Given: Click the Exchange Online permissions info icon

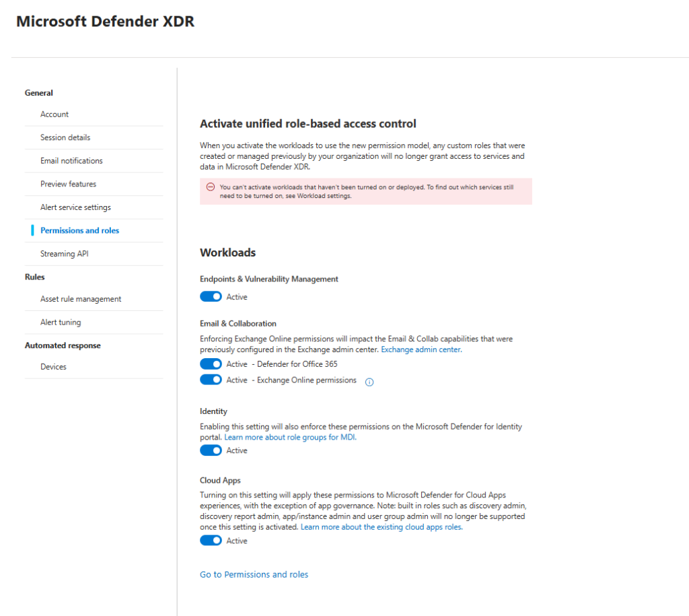Looking at the screenshot, I should (369, 382).
